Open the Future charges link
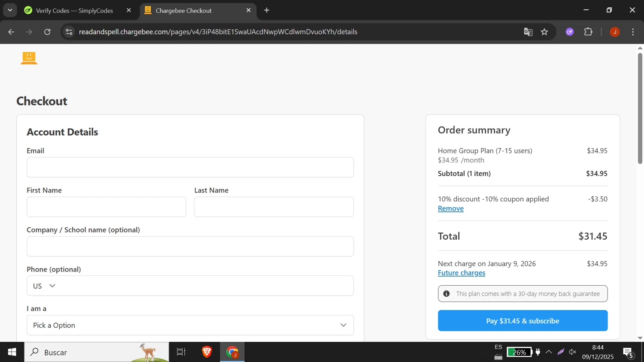Image resolution: width=644 pixels, height=362 pixels. [x=462, y=273]
